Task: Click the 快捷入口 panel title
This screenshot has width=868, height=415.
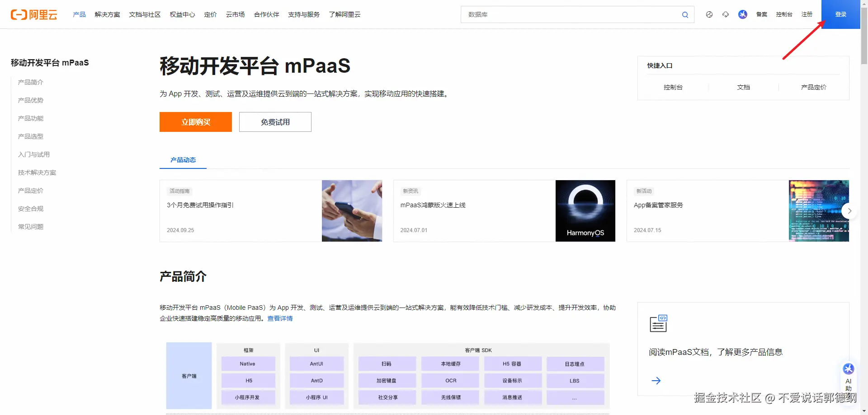Action: [x=660, y=65]
